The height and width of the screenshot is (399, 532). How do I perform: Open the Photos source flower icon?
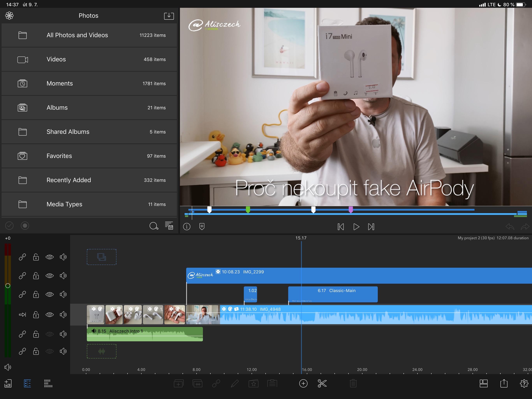[9, 16]
